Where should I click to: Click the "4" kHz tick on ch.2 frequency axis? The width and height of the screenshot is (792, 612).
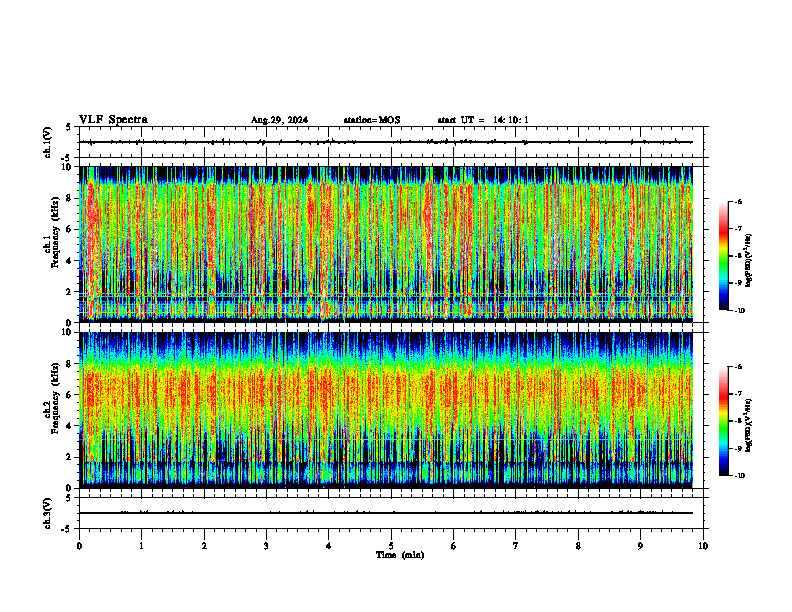coord(69,426)
